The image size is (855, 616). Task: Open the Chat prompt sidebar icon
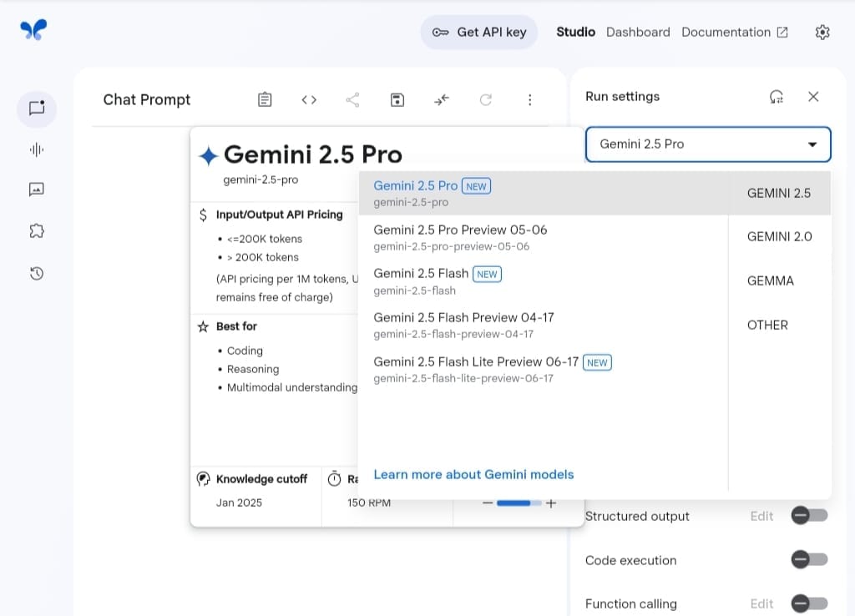point(37,108)
